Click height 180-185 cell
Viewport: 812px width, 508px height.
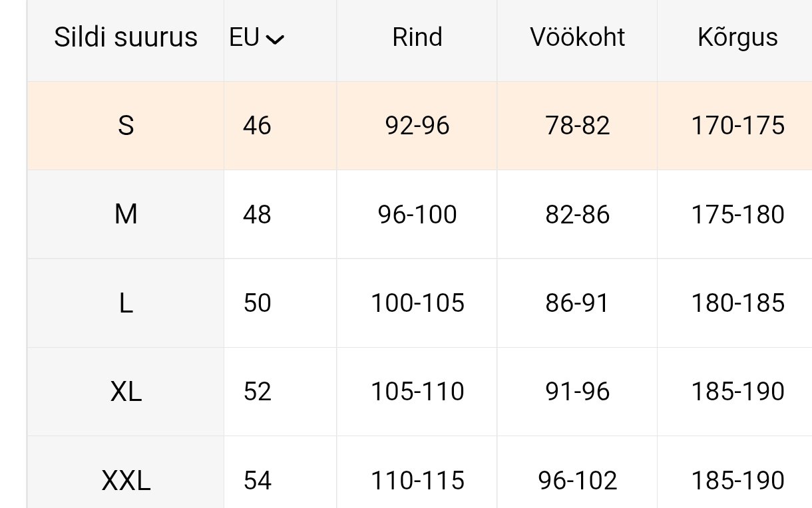737,303
